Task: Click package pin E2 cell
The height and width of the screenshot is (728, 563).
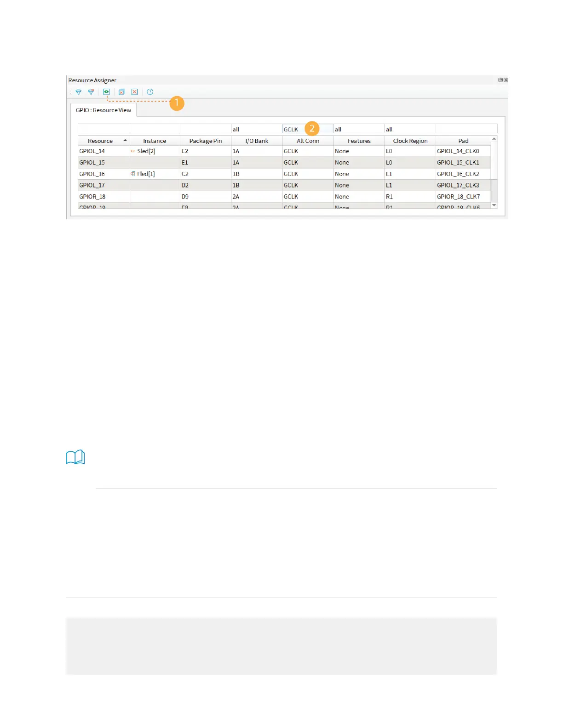Action: pos(206,151)
